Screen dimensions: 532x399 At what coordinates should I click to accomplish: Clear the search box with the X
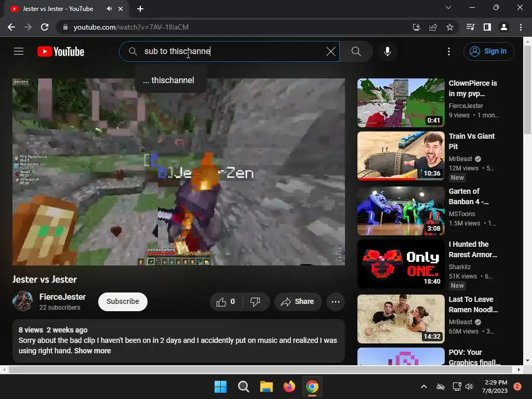pyautogui.click(x=331, y=51)
